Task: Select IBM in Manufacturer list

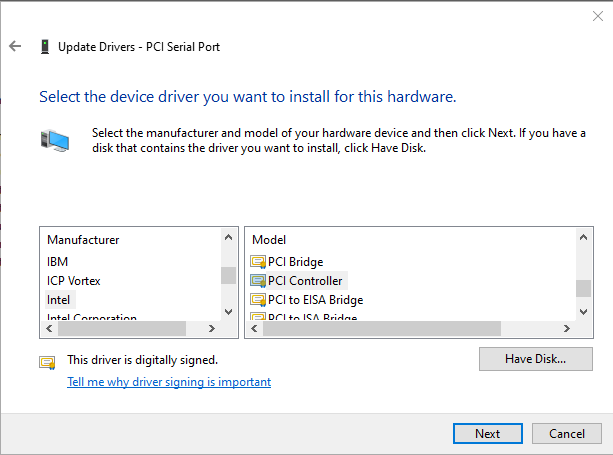Action: tap(57, 262)
